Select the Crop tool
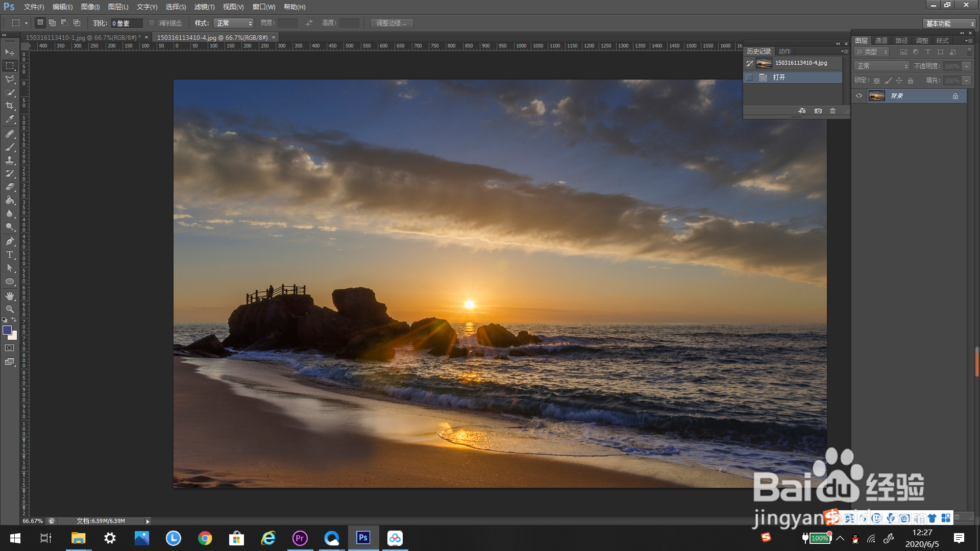Image resolution: width=980 pixels, height=551 pixels. click(x=10, y=106)
